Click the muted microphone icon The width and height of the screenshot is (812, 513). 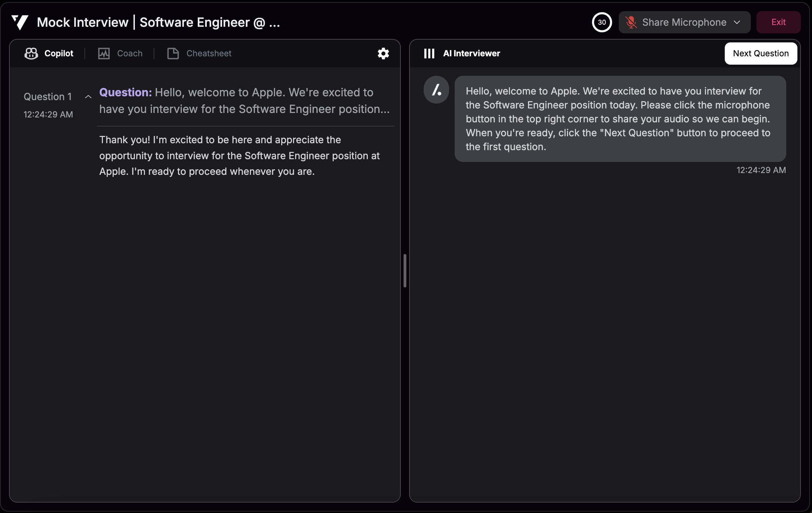631,22
